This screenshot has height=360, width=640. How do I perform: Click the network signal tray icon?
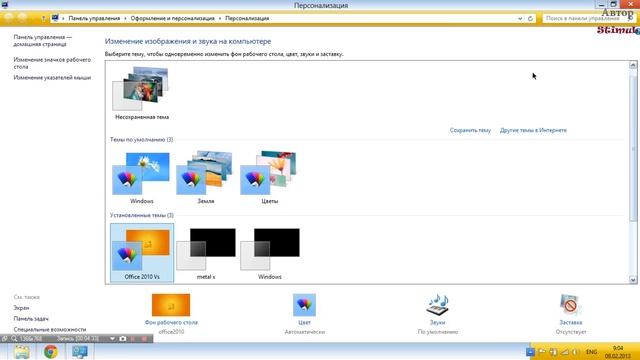564,352
